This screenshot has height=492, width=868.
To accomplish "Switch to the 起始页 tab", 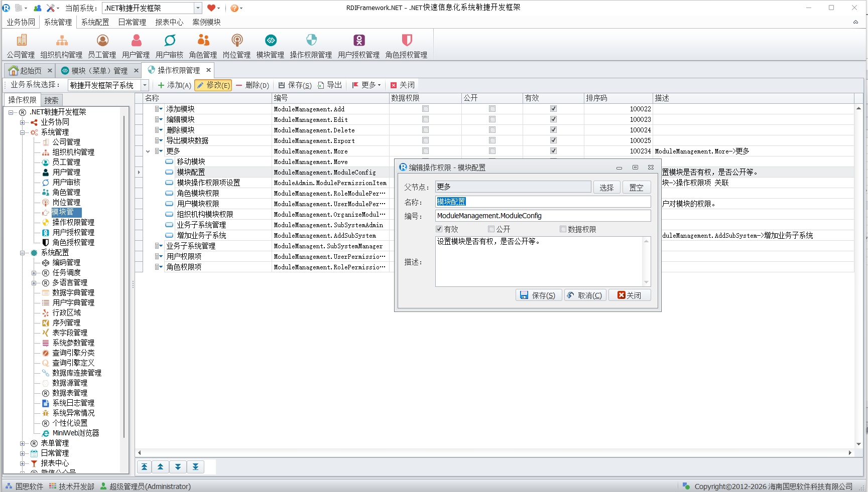I will pos(30,71).
